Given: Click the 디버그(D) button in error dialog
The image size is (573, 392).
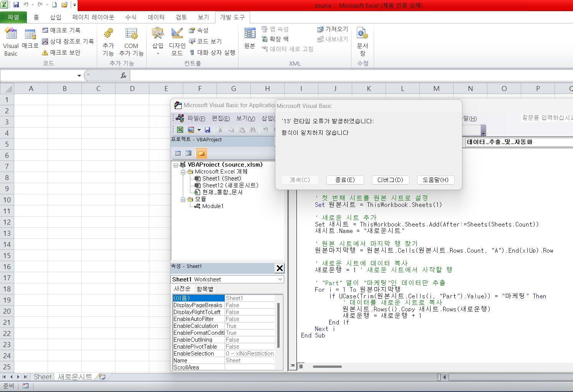Looking at the screenshot, I should (x=390, y=180).
